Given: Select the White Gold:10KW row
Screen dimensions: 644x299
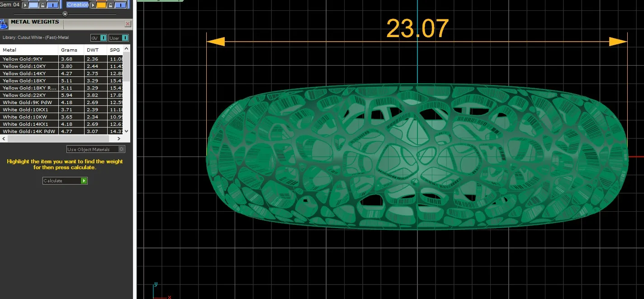Looking at the screenshot, I should coord(62,117).
